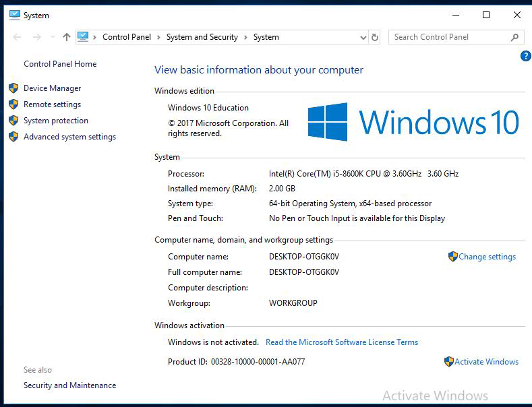Click the shield icon beside Advanced system settings
This screenshot has height=407, width=532.
13,137
